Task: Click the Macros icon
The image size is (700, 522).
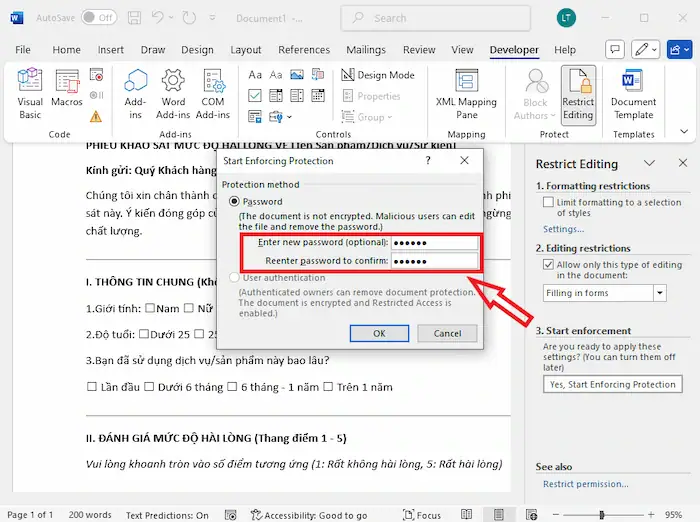Action: pyautogui.click(x=67, y=94)
